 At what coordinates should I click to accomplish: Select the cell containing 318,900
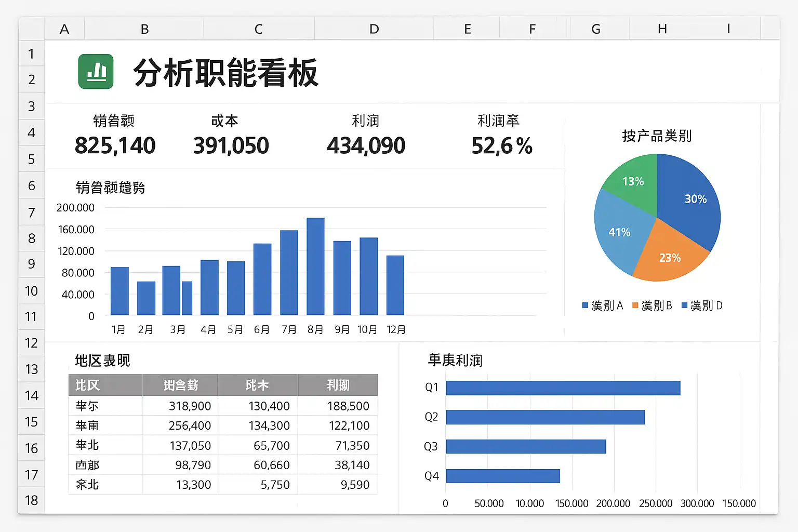(180, 406)
